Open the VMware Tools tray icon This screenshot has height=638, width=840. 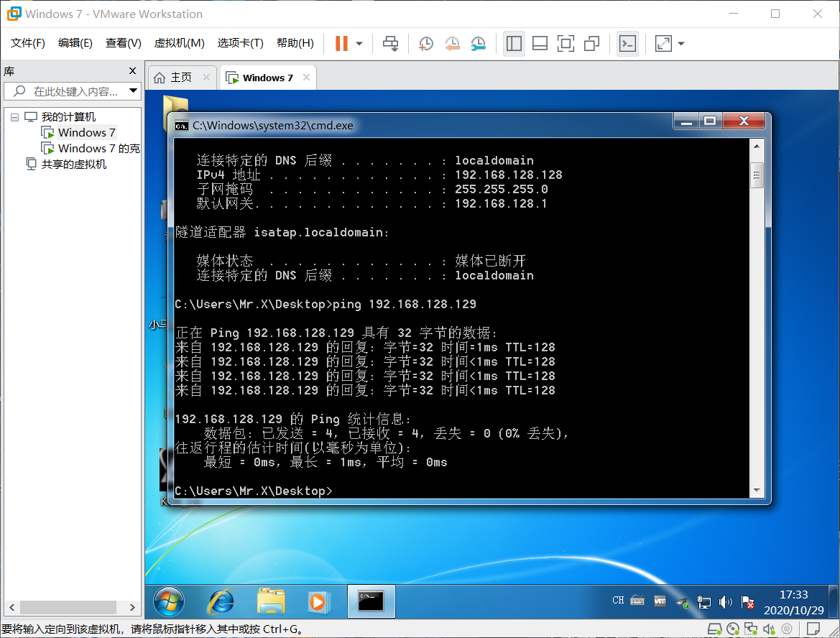660,601
